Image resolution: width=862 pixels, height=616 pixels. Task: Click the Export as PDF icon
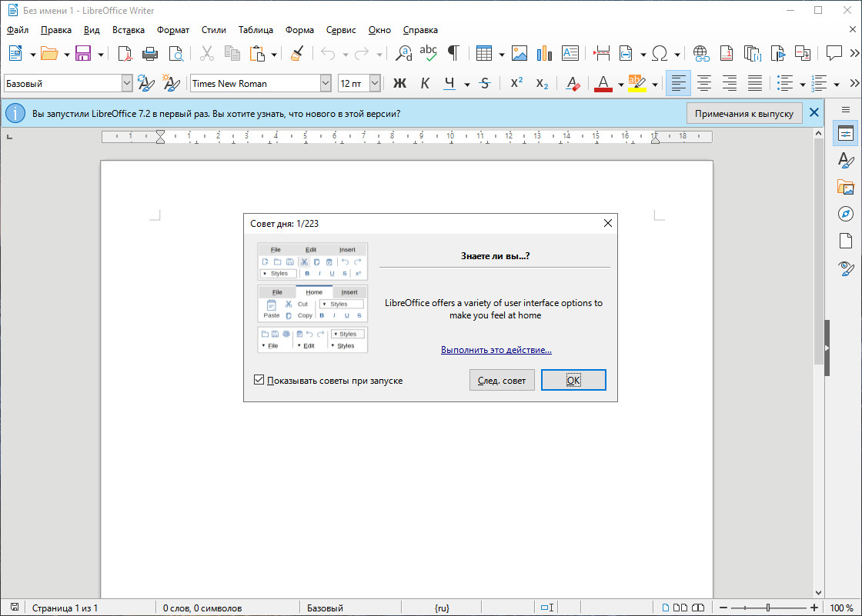125,53
